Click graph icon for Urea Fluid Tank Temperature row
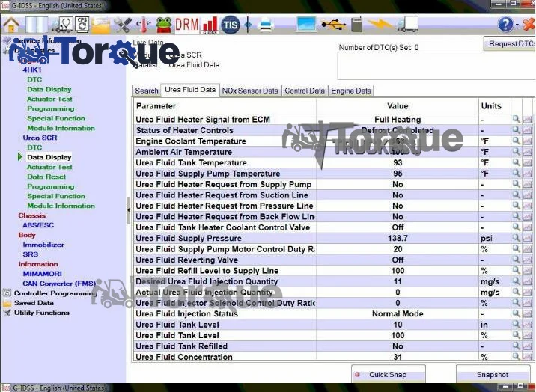The height and width of the screenshot is (392, 536). (528, 162)
